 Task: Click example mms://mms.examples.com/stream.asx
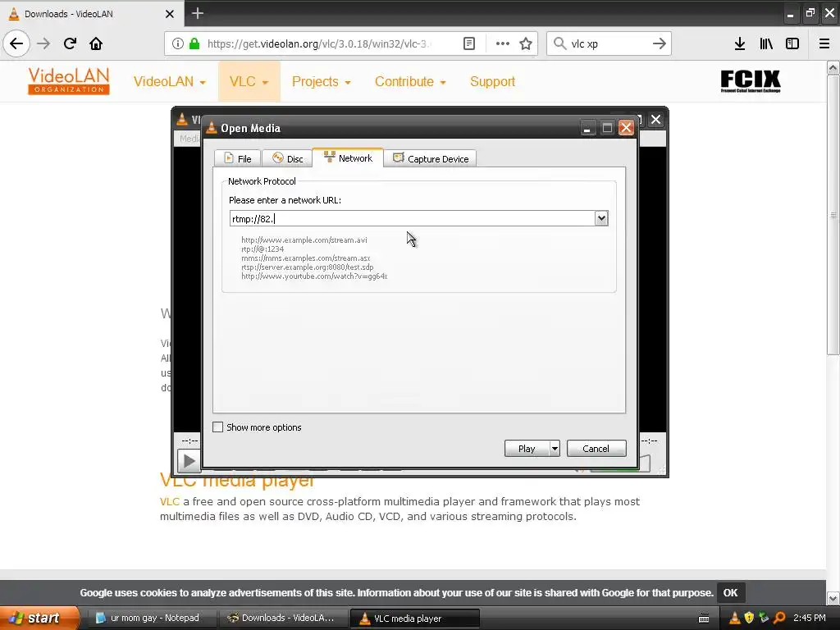[x=305, y=258]
